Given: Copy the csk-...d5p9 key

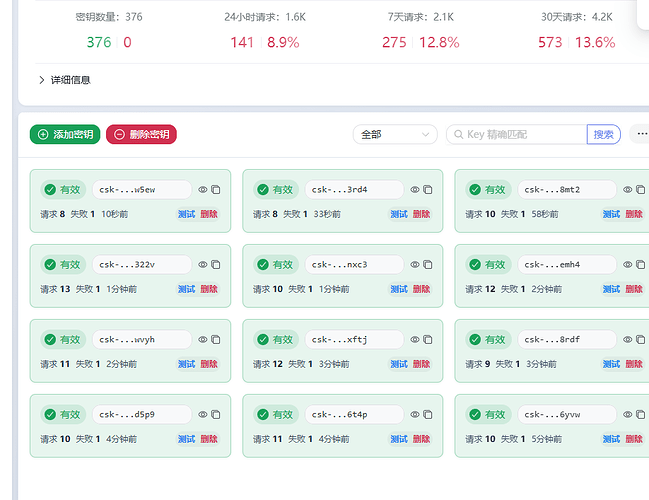Looking at the screenshot, I should pyautogui.click(x=216, y=414).
